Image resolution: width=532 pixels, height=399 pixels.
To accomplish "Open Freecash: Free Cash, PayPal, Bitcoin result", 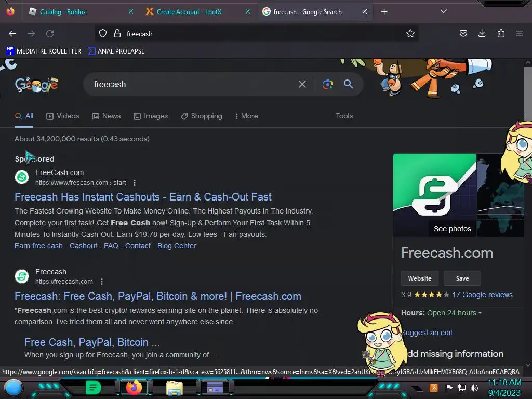I will [x=158, y=296].
